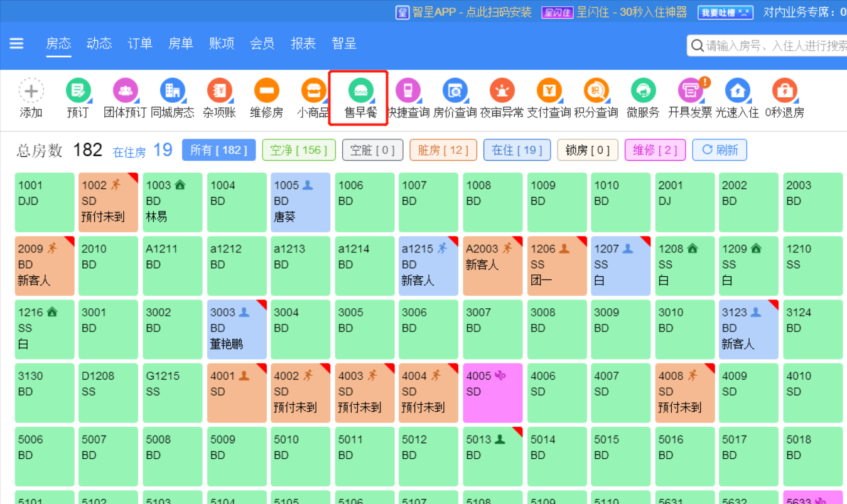The width and height of the screenshot is (847, 504).
Task: Select room card 5013 BD
Action: pyautogui.click(x=492, y=457)
